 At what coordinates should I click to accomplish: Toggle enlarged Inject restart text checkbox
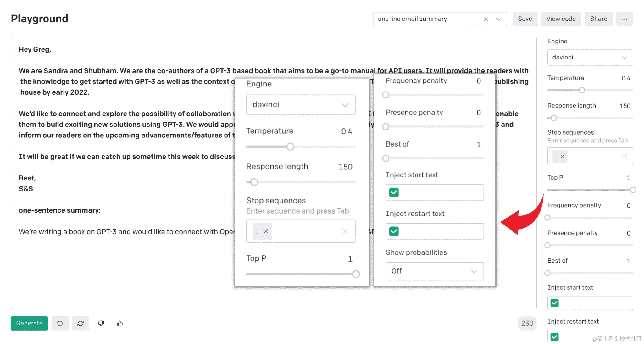pos(394,231)
